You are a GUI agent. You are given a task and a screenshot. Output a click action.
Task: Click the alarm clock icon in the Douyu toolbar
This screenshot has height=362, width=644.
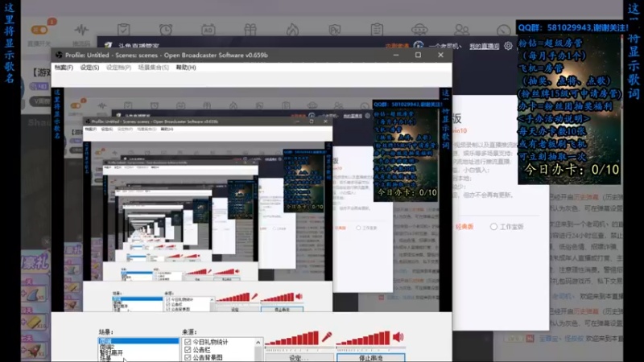(x=166, y=30)
